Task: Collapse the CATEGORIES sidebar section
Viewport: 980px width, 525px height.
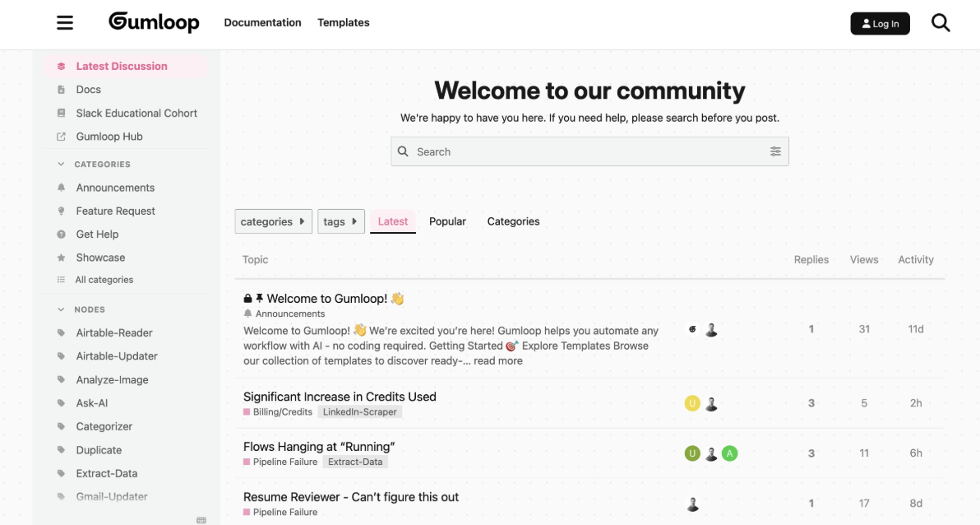Action: click(61, 164)
